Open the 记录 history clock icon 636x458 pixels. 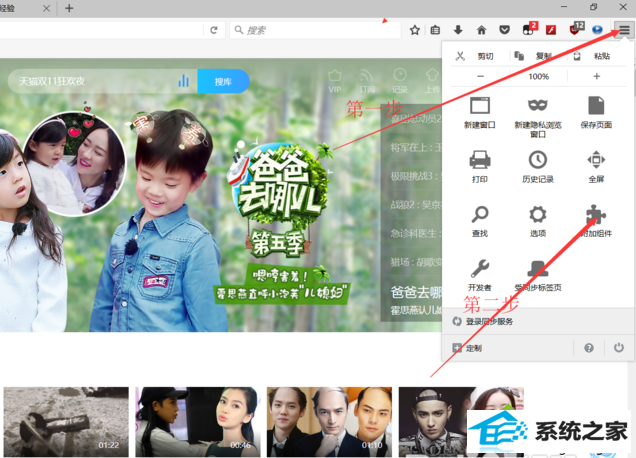(x=400, y=81)
